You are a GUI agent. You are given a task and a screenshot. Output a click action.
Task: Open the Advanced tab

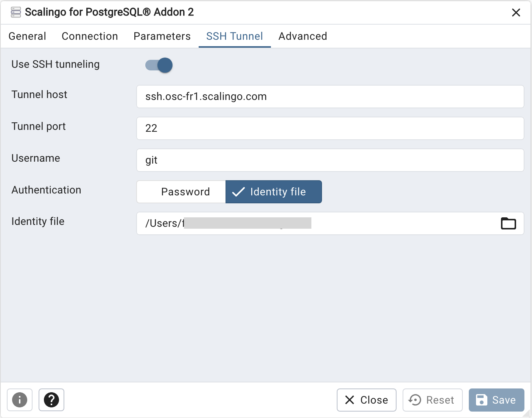(x=303, y=36)
